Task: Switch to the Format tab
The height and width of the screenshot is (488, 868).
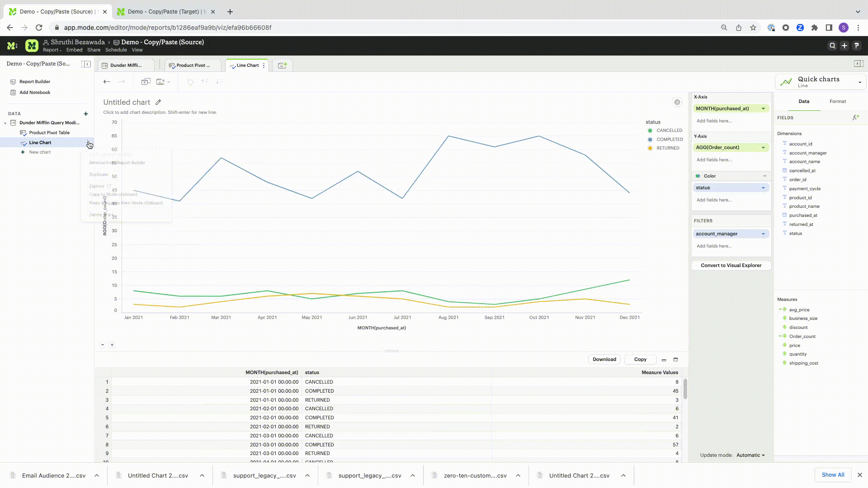Action: click(x=837, y=102)
